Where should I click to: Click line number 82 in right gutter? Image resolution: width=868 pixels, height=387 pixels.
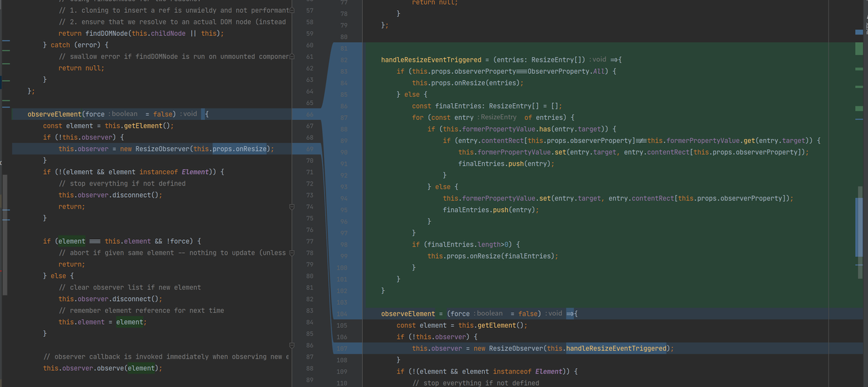[342, 60]
